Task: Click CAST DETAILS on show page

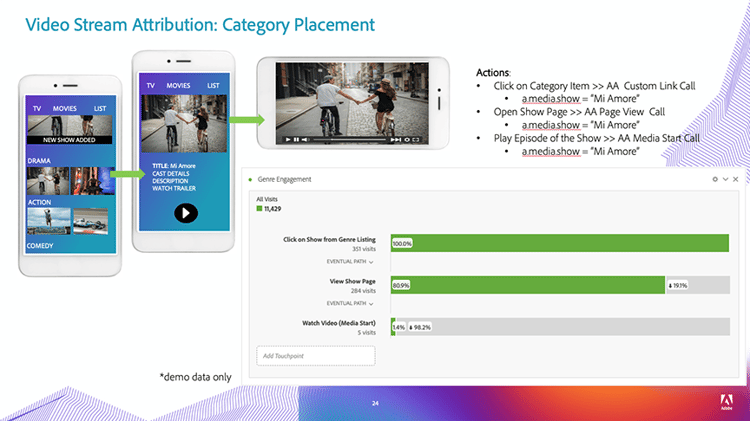Action: coord(171,173)
